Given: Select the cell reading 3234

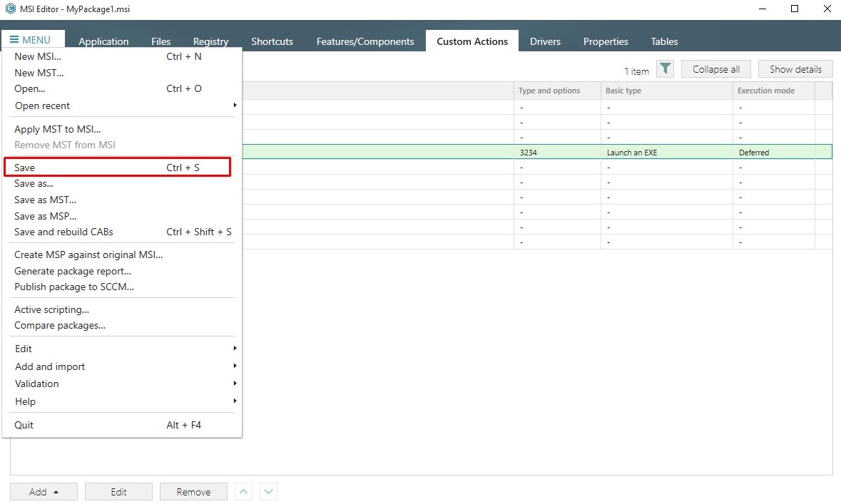Looking at the screenshot, I should click(x=557, y=153).
